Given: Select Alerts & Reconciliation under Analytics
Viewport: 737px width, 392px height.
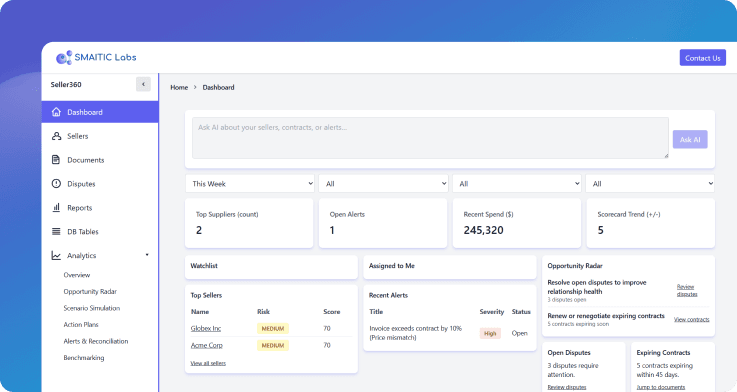Looking at the screenshot, I should (x=95, y=341).
